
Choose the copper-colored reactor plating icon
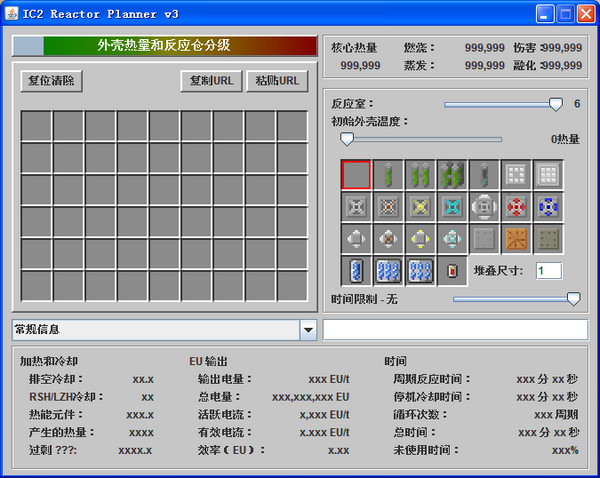tap(516, 239)
